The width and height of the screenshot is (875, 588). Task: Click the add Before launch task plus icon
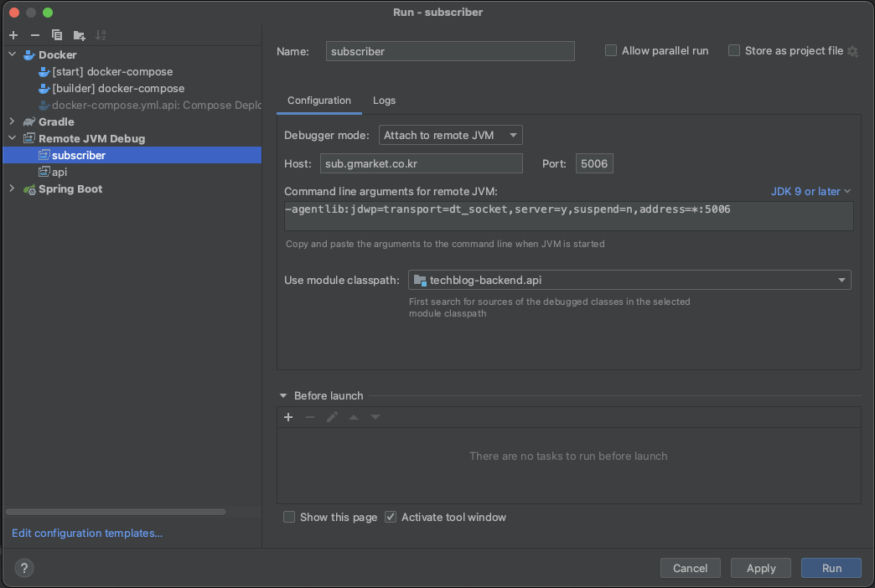point(288,417)
